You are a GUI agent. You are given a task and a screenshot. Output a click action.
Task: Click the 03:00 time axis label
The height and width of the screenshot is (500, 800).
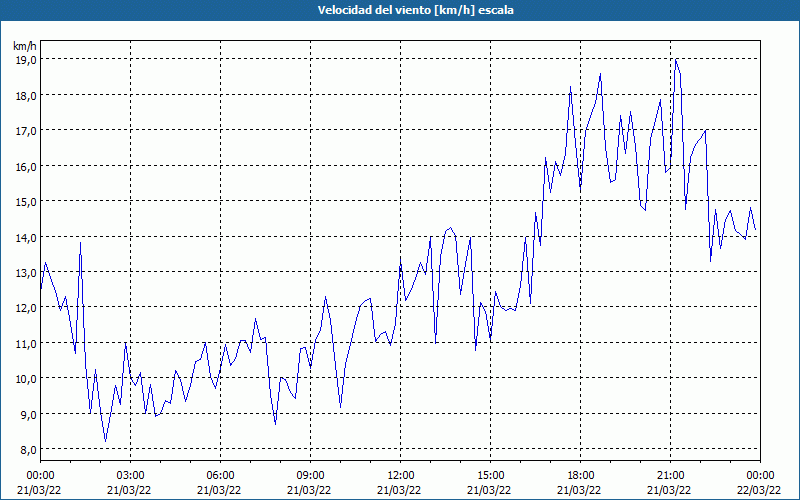pyautogui.click(x=131, y=476)
